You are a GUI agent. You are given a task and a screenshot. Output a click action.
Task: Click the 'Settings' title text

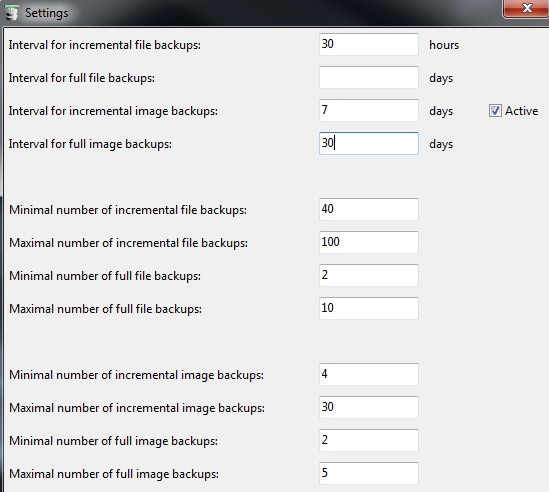tap(47, 13)
